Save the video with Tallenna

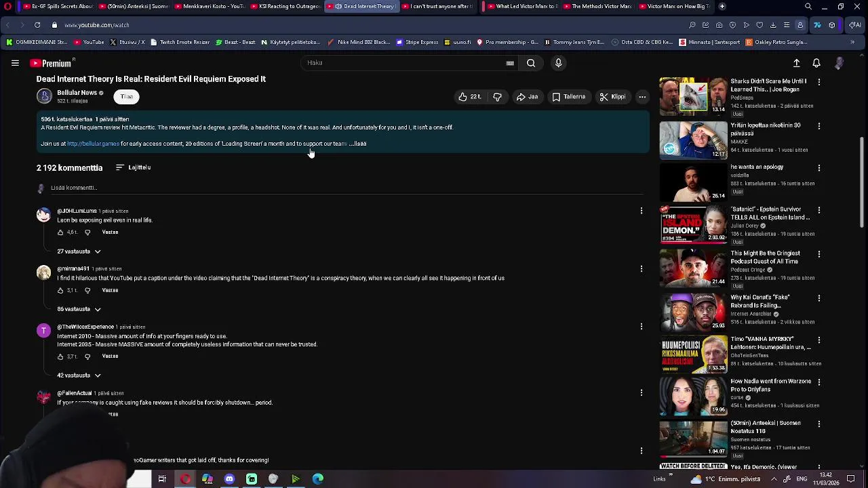click(568, 97)
